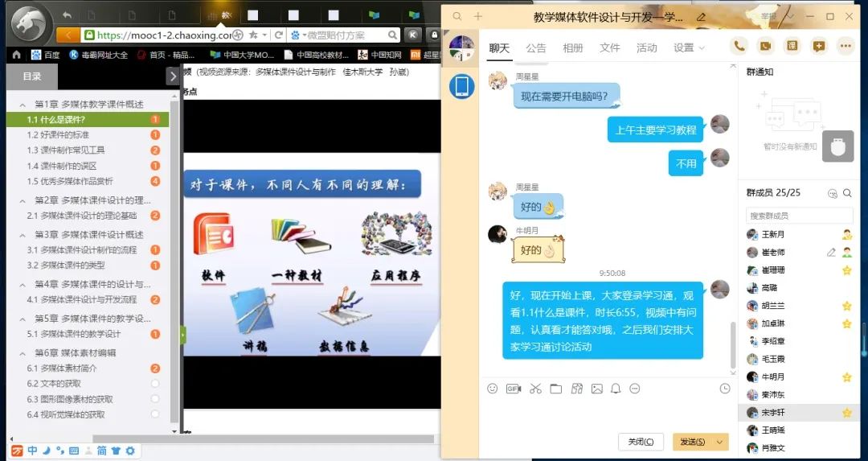The width and height of the screenshot is (868, 461).
Task: Refresh the browser page
Action: click(279, 35)
